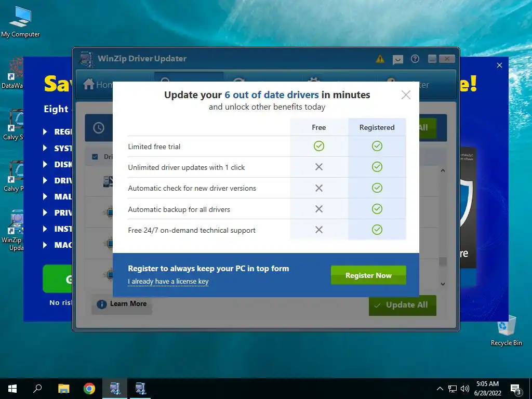Select second WinZip taskbar icon

[x=140, y=389]
